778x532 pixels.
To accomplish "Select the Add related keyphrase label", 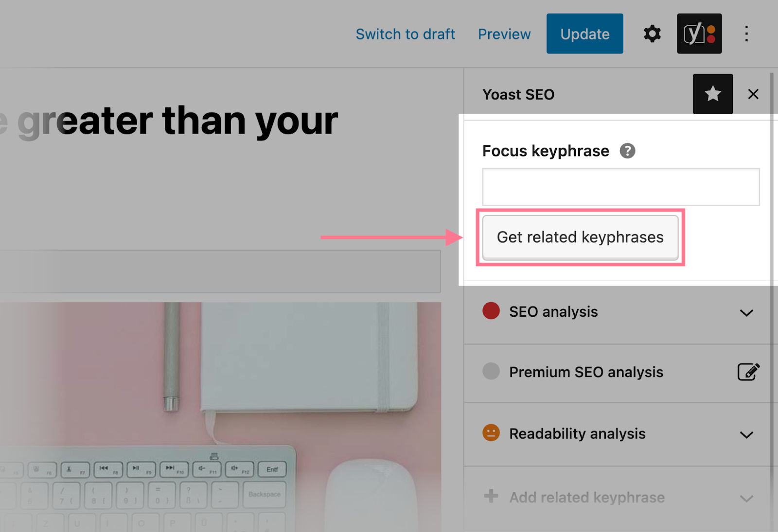I will pos(587,498).
